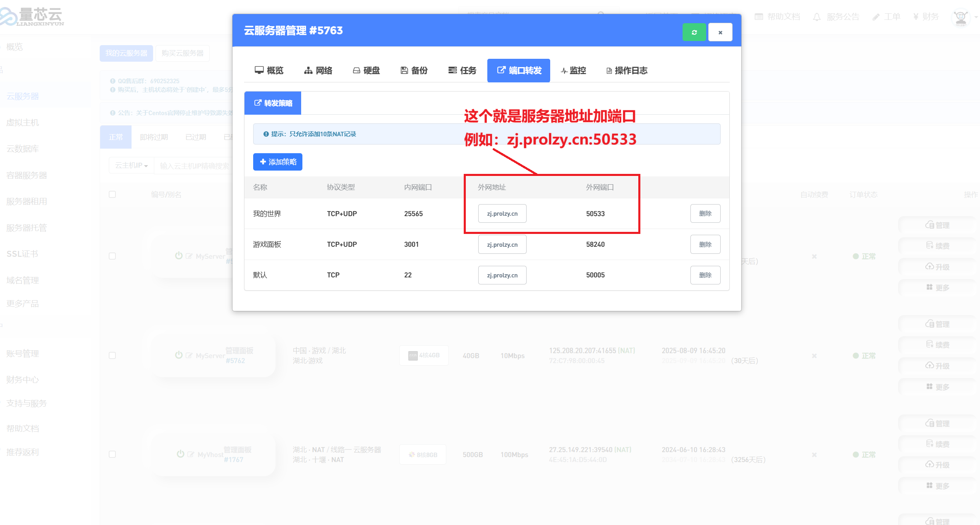Open the 云主机IP search type dropdown

click(131, 165)
